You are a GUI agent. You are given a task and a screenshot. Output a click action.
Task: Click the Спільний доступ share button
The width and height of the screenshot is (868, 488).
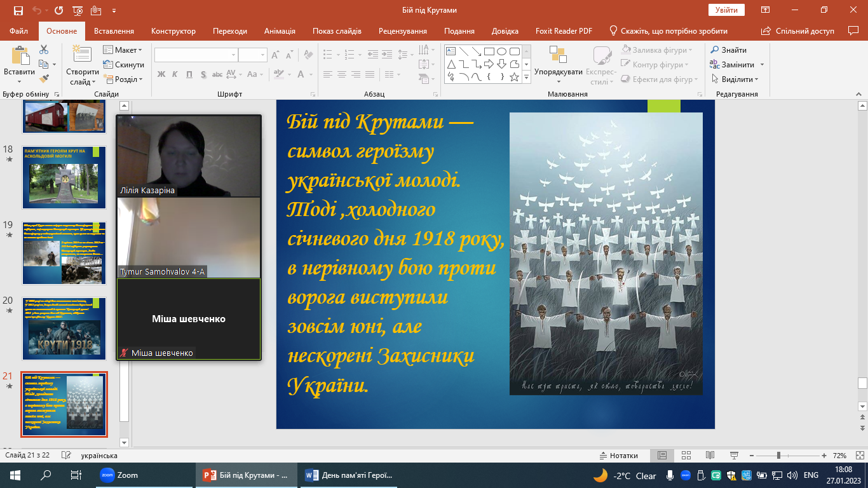pos(799,31)
